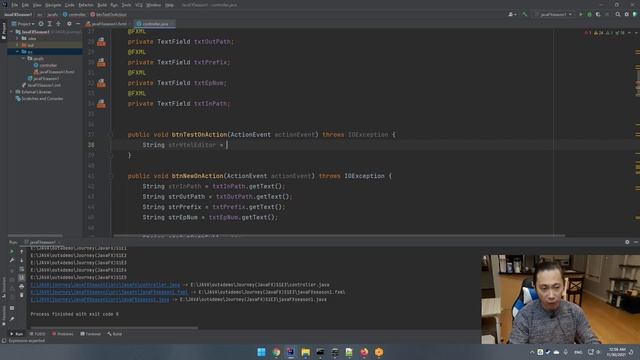Fold the btnNewOnAction method

click(111, 176)
